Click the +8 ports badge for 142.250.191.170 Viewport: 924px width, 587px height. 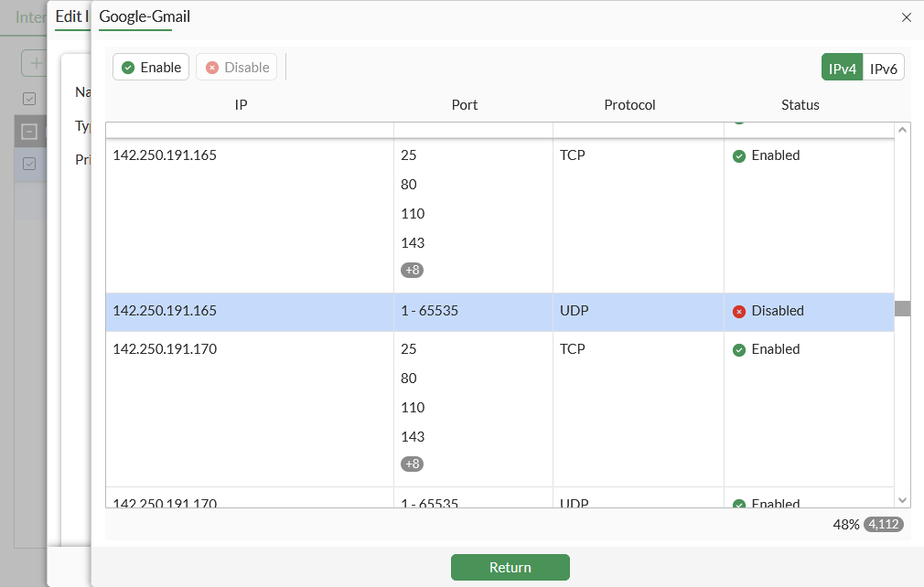(x=412, y=464)
